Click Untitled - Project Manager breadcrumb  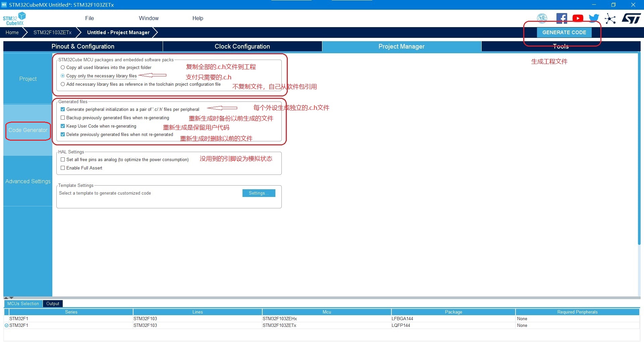point(118,32)
